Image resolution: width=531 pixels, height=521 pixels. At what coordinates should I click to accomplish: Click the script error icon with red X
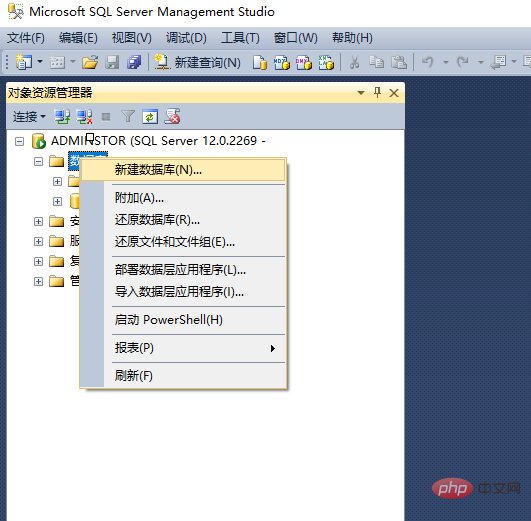(172, 117)
